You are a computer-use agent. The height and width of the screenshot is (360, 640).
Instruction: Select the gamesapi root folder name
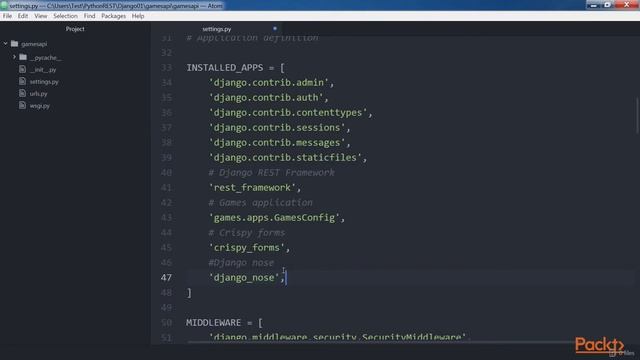click(x=34, y=44)
